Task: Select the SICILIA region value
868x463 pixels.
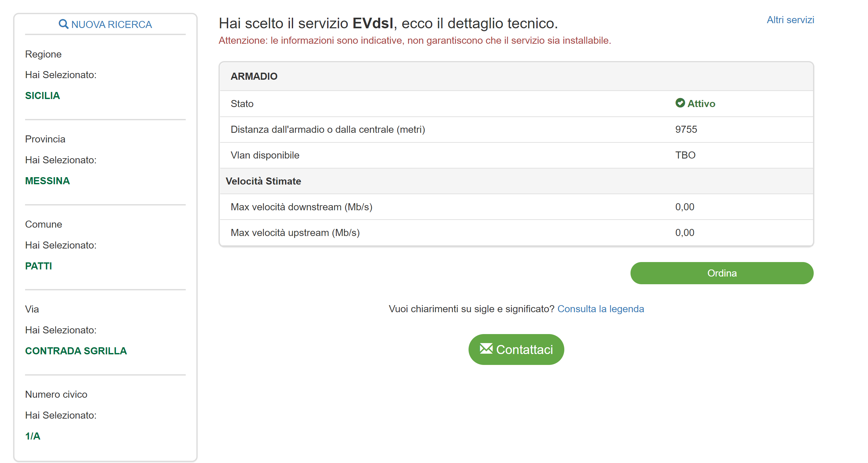Action: pyautogui.click(x=42, y=95)
